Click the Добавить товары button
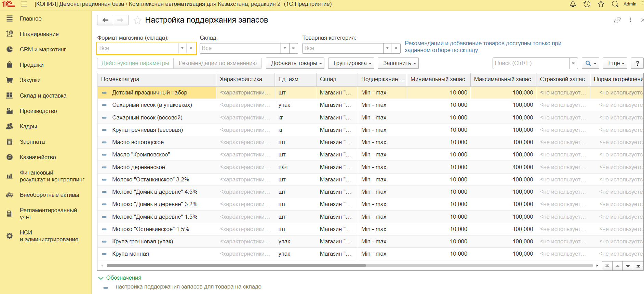The image size is (644, 294). [x=296, y=63]
